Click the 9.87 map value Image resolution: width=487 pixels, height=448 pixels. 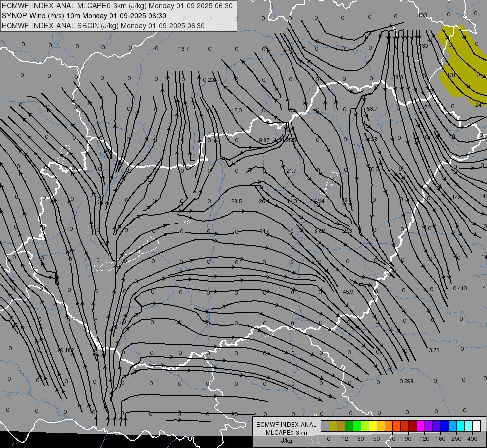[264, 140]
